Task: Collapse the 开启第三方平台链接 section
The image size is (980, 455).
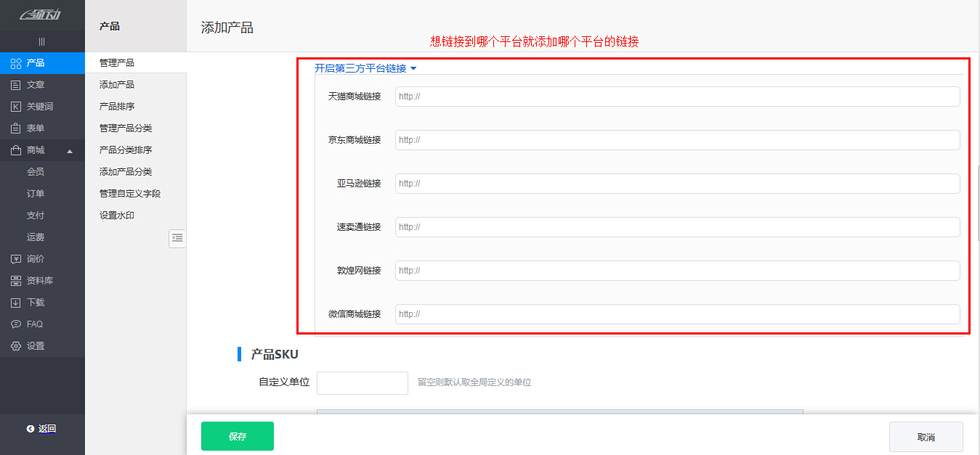Action: click(x=413, y=67)
